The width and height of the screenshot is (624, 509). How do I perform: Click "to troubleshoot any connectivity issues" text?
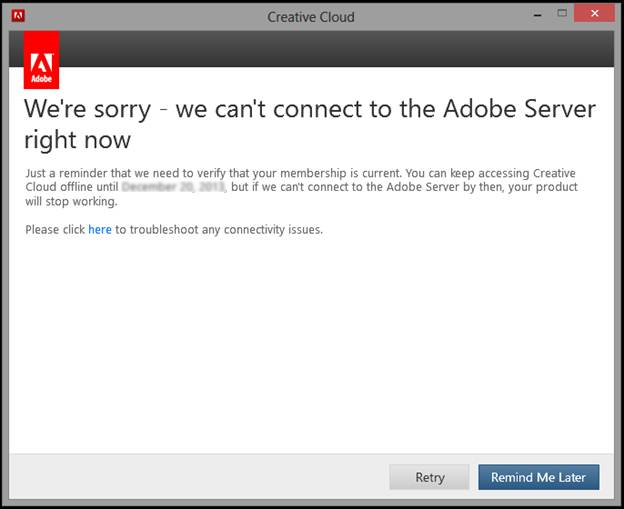point(219,230)
